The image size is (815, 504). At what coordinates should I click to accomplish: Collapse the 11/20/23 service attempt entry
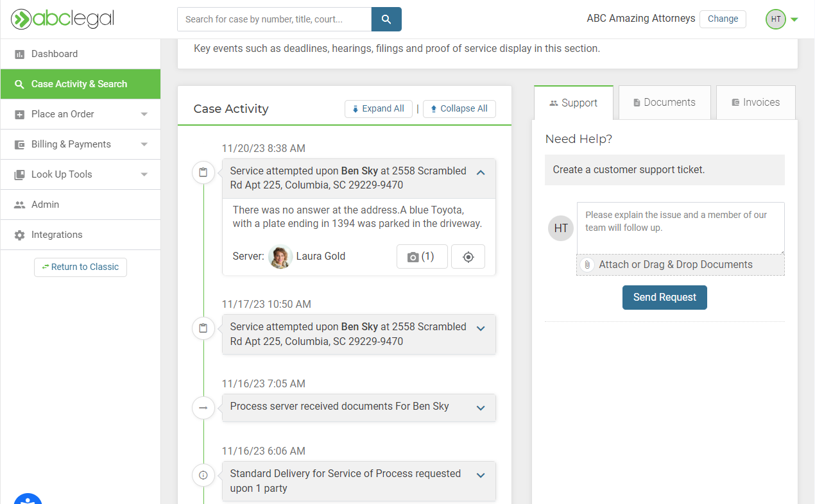[481, 172]
